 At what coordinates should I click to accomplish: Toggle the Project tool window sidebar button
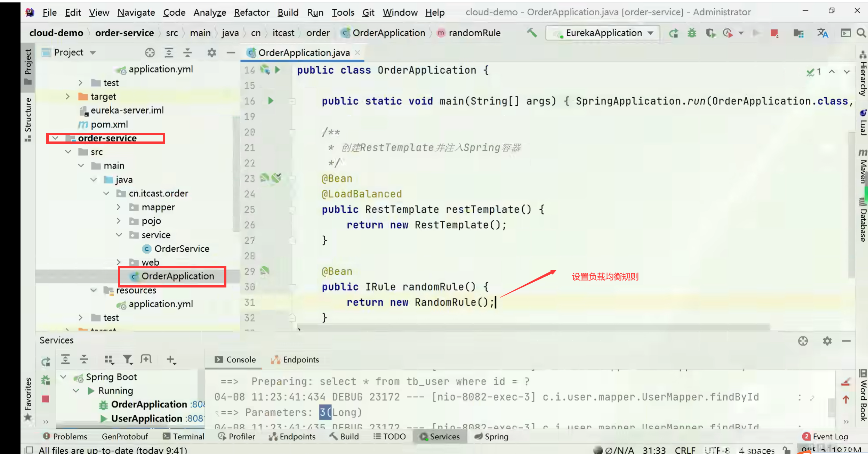pos(28,66)
